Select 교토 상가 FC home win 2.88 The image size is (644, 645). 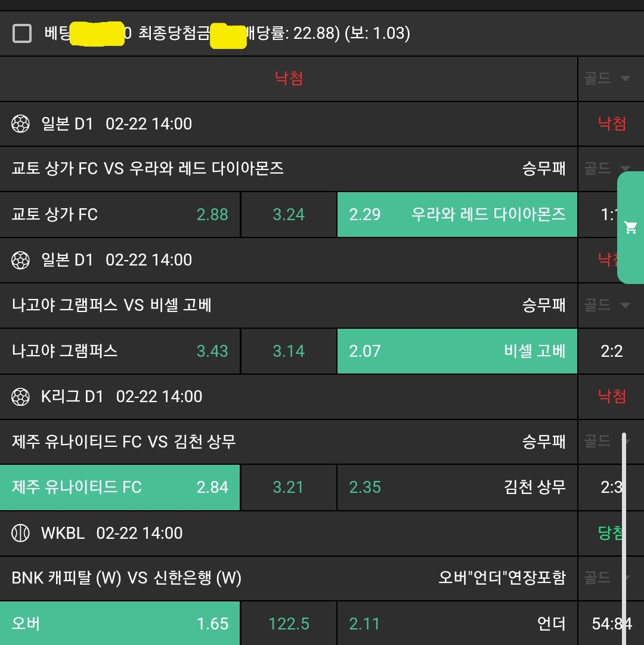tap(120, 215)
